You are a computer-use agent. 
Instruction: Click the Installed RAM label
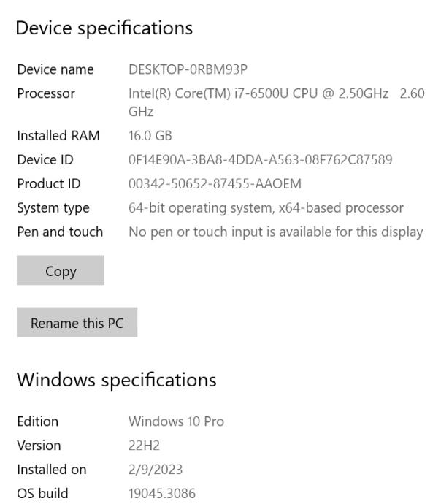click(x=58, y=135)
